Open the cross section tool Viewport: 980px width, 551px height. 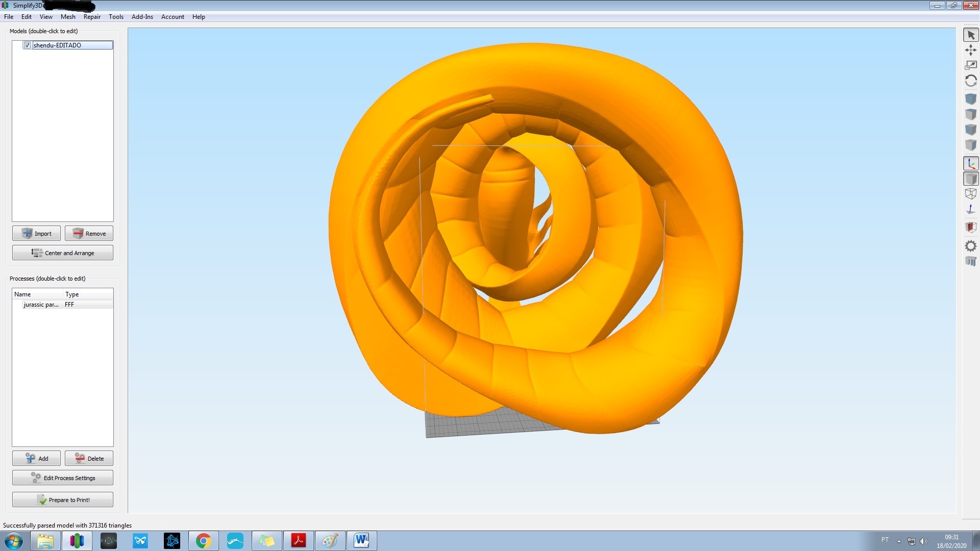[x=971, y=228]
